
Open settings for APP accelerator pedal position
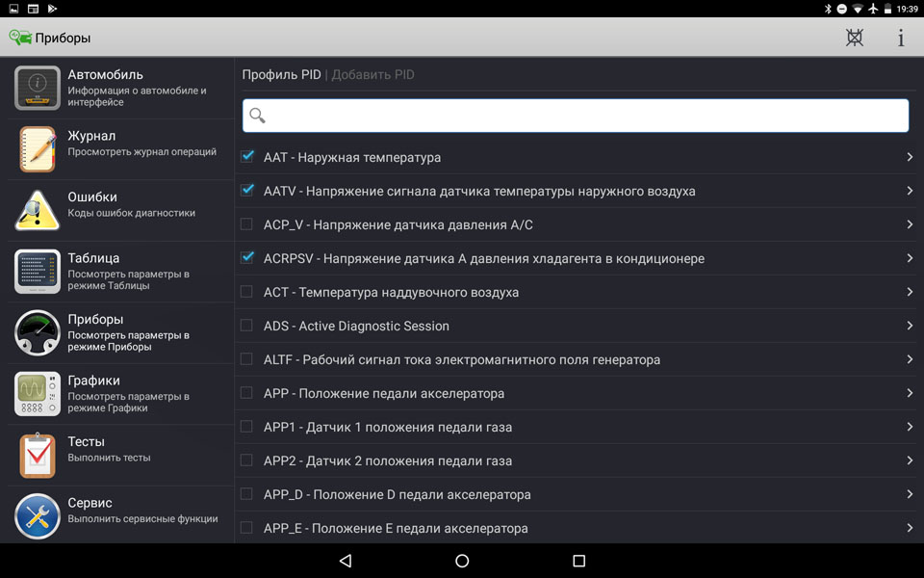click(x=909, y=393)
